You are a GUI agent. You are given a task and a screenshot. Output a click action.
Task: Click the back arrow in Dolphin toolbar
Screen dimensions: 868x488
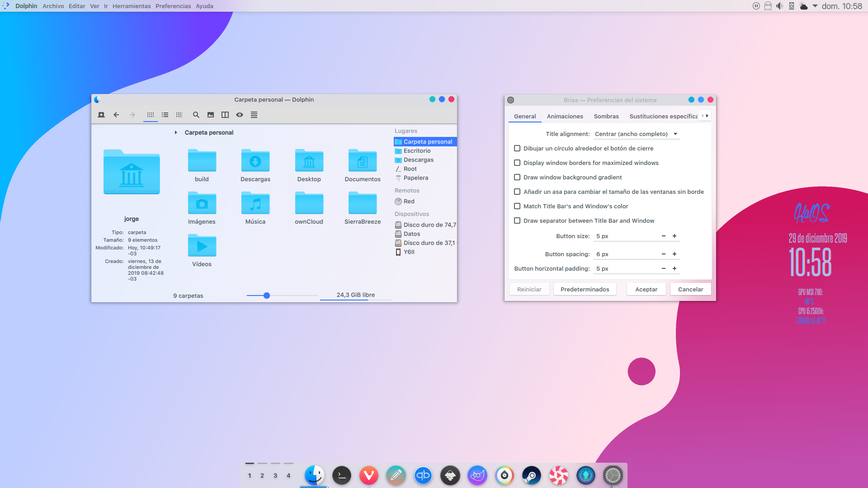(116, 115)
